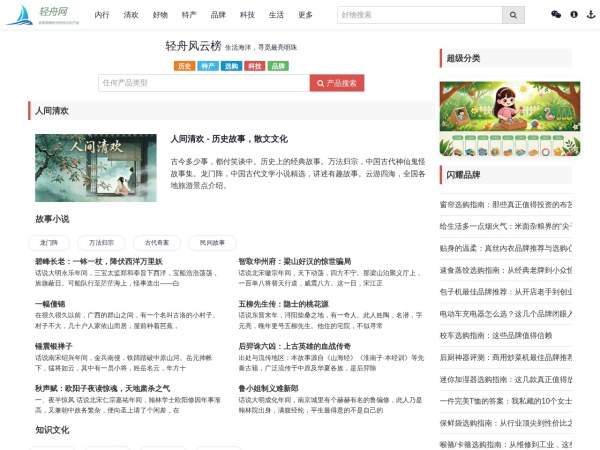Viewport: 600px width, 450px height.
Task: Select the light blue 特产 tag
Action: 208,66
